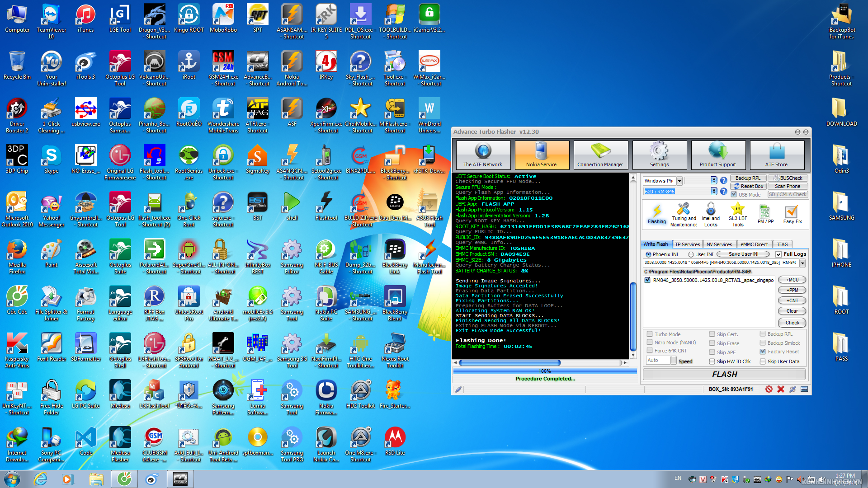868x488 pixels.
Task: Open the Auto speed dropdown
Action: click(x=674, y=360)
